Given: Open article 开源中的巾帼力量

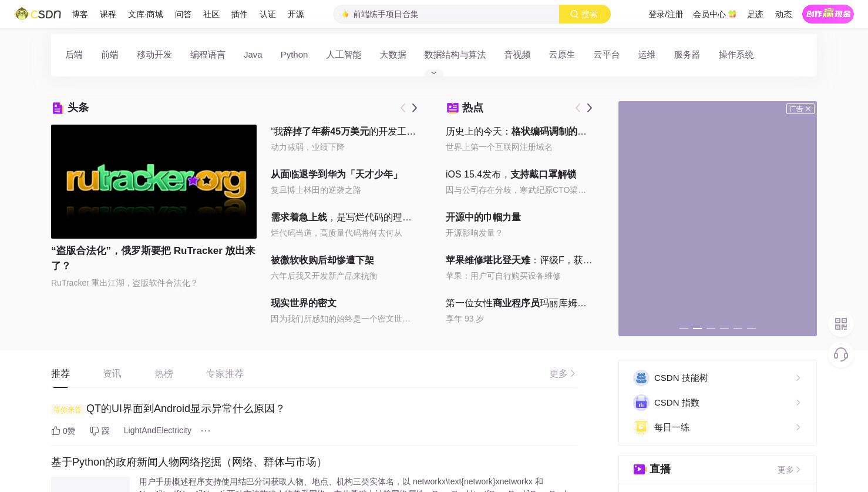Looking at the screenshot, I should pos(483,217).
